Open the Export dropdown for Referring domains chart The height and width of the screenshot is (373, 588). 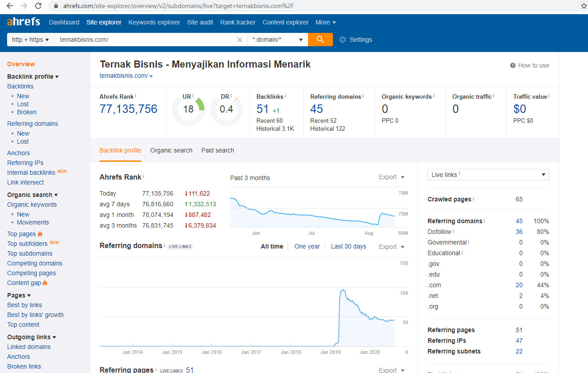(x=392, y=247)
